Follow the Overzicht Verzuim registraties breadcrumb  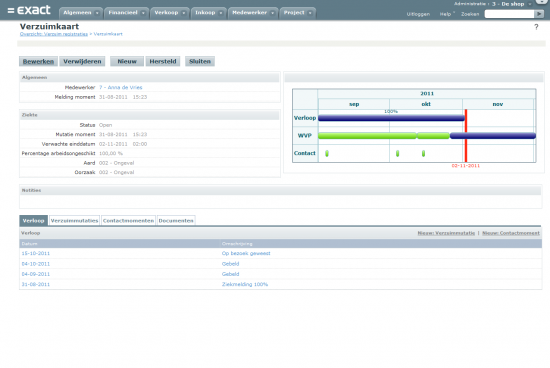point(54,34)
